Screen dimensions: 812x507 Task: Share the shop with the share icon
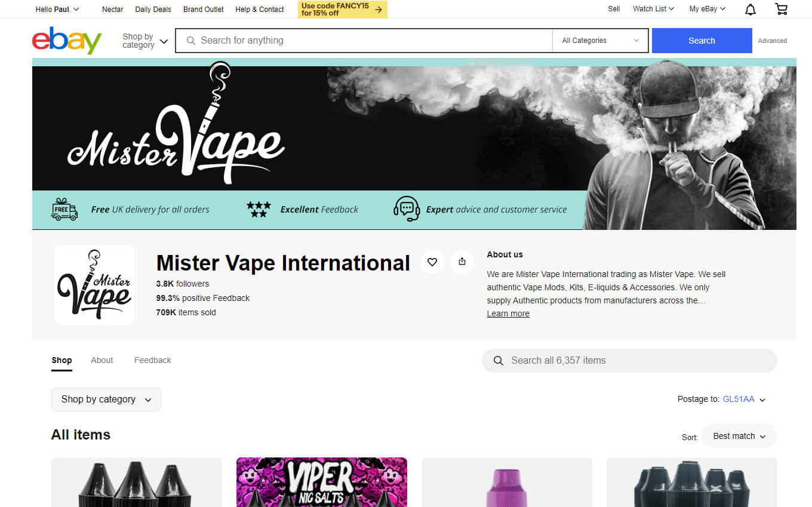click(462, 262)
